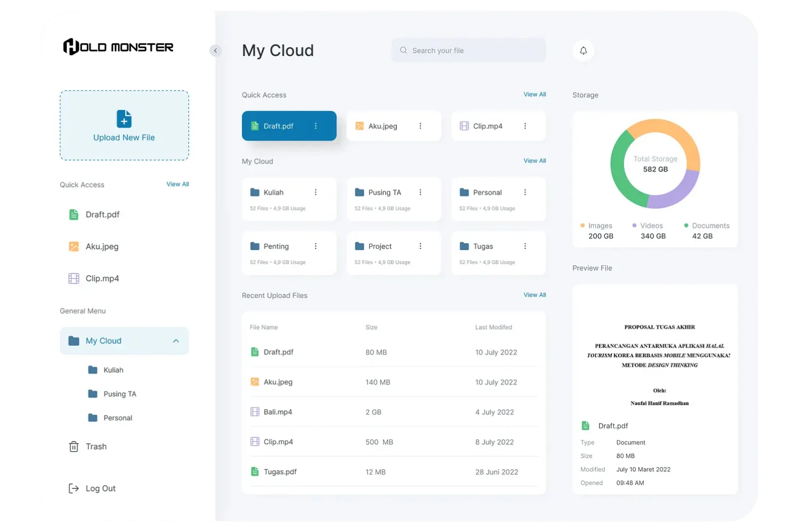This screenshot has height=532, width=798.
Task: Select Personal folder in sidebar menu
Action: (x=118, y=418)
